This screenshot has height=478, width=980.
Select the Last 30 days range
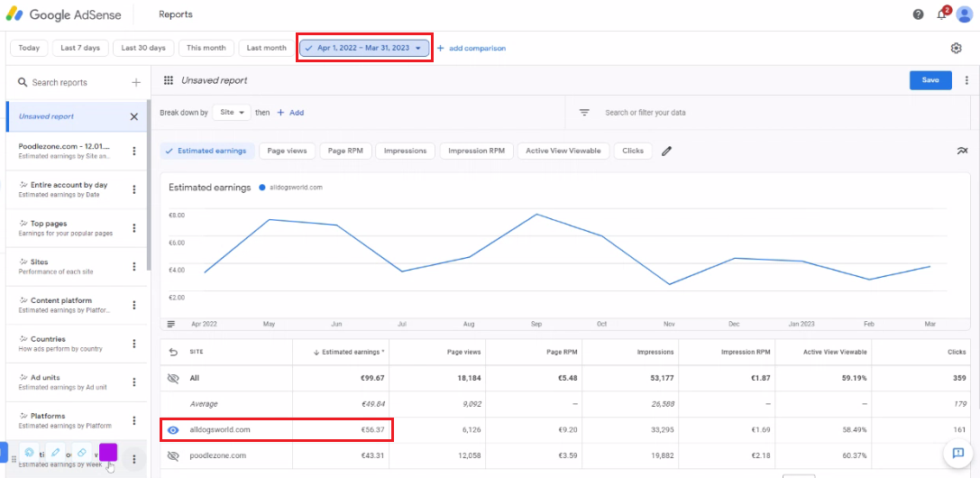(x=143, y=48)
